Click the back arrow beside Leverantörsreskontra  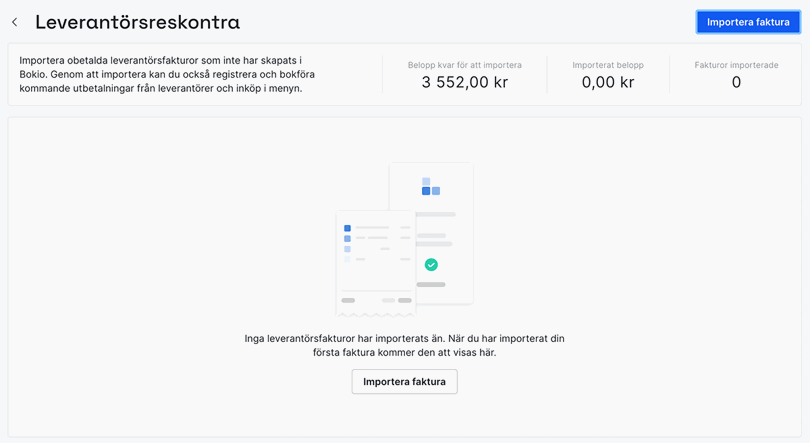(x=15, y=22)
